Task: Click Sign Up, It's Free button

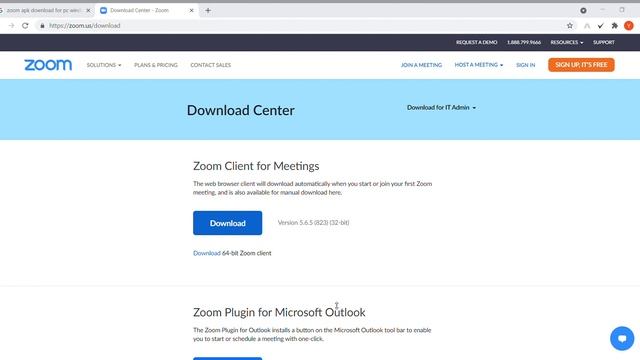Action: pos(581,65)
